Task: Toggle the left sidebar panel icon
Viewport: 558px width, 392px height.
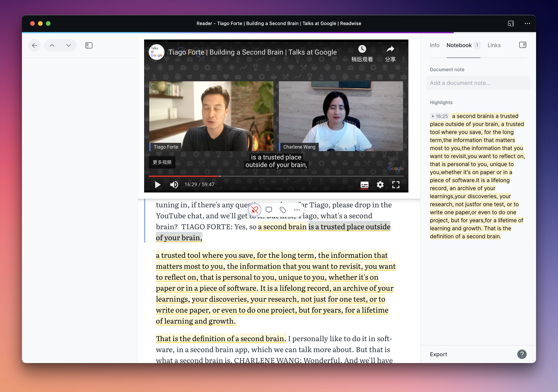Action: click(x=89, y=45)
